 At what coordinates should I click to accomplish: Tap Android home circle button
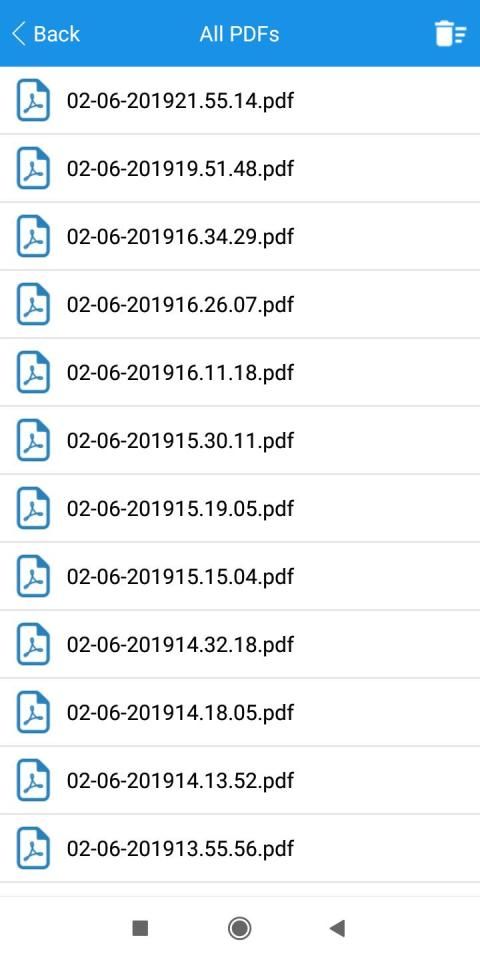[239, 928]
